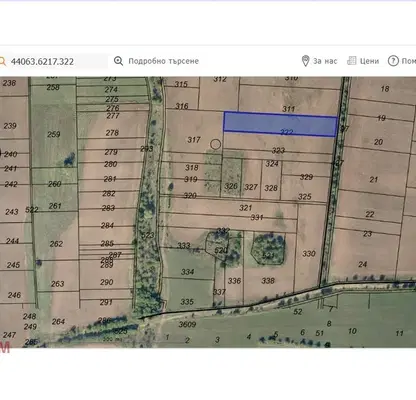This screenshot has height=400, width=416.
Task: Go to the За нас menu item
Action: pos(325,61)
